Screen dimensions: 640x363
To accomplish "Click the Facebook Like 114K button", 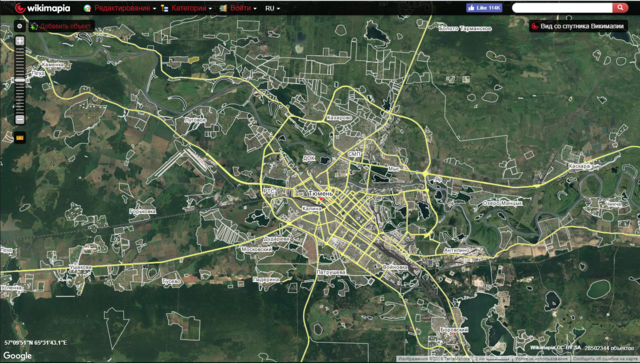I will [x=484, y=8].
